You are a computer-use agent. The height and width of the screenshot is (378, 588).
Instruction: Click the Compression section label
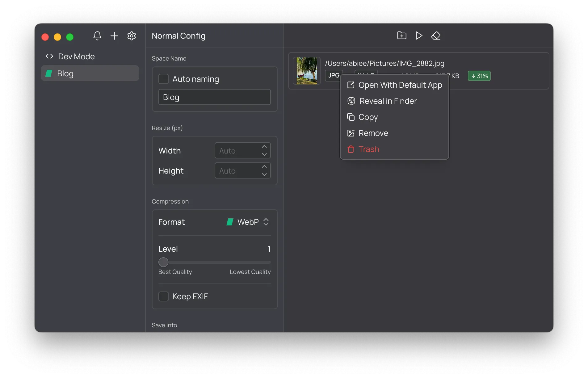170,201
